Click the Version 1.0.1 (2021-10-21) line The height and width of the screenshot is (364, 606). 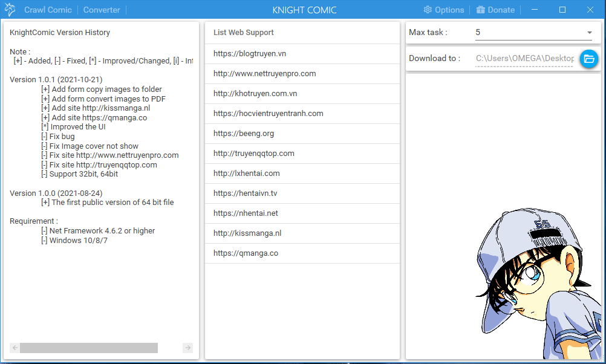click(56, 80)
